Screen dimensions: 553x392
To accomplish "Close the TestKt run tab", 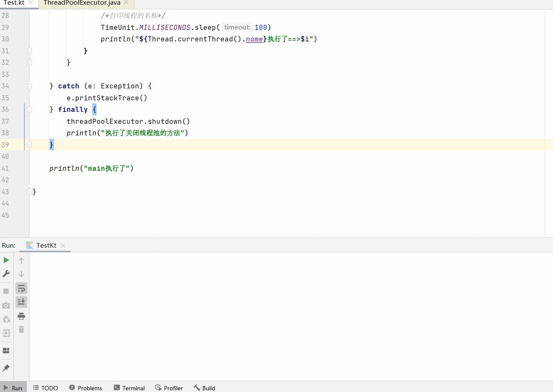I will [x=63, y=245].
